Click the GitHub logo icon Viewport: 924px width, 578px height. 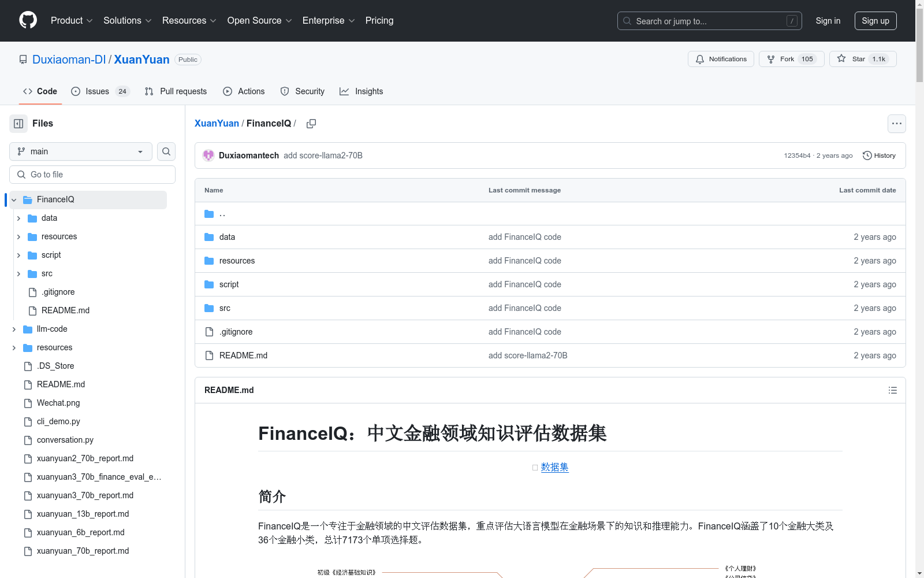(x=28, y=20)
